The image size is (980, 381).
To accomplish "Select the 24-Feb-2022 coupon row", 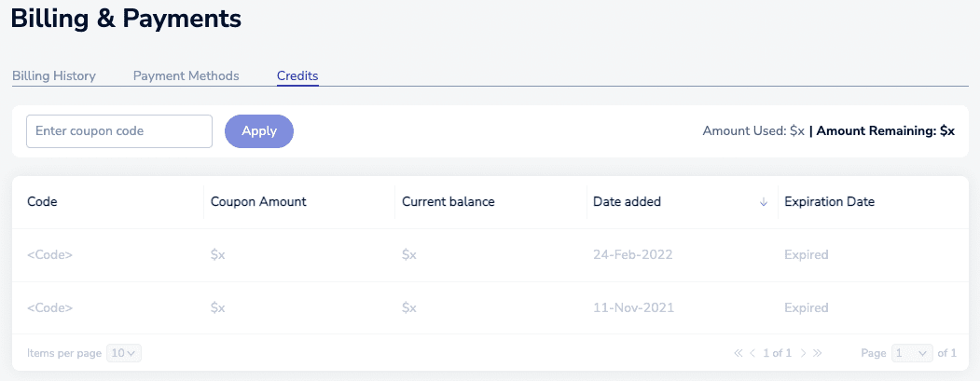I will coord(490,255).
